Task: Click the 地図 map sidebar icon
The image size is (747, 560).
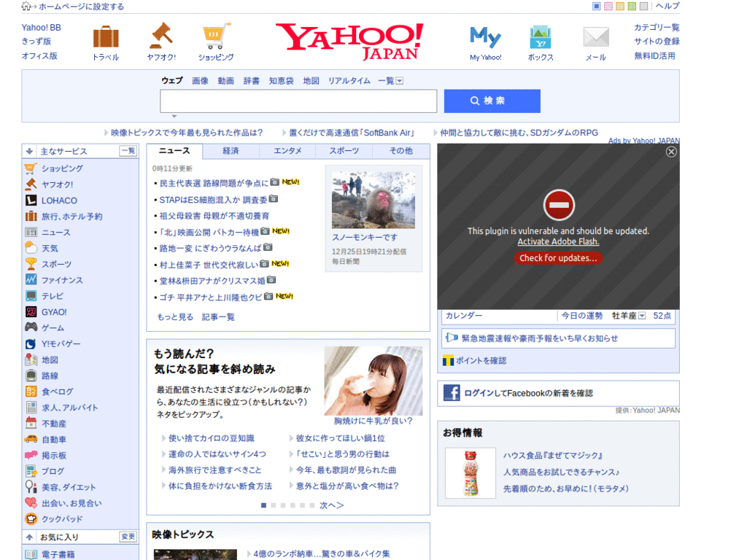Action: pyautogui.click(x=31, y=359)
